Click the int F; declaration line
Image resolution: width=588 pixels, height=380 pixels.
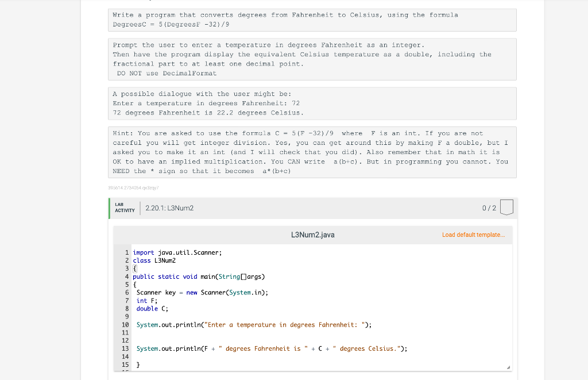click(x=147, y=301)
